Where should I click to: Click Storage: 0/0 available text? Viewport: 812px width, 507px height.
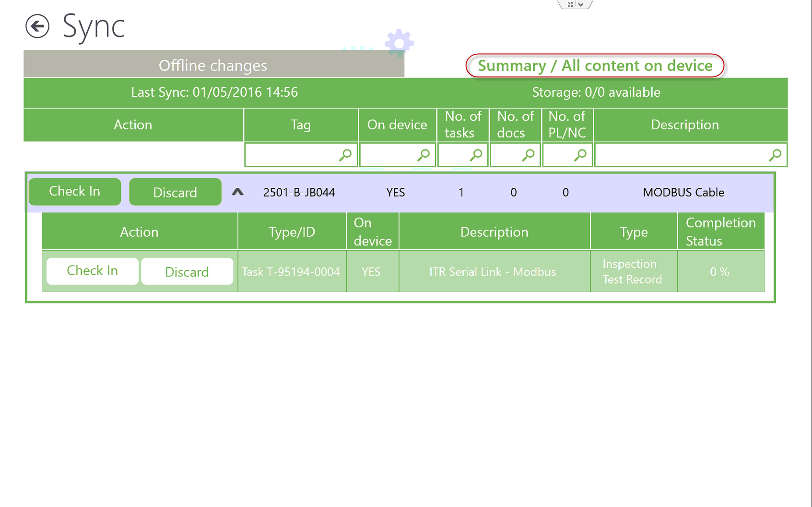pos(596,92)
